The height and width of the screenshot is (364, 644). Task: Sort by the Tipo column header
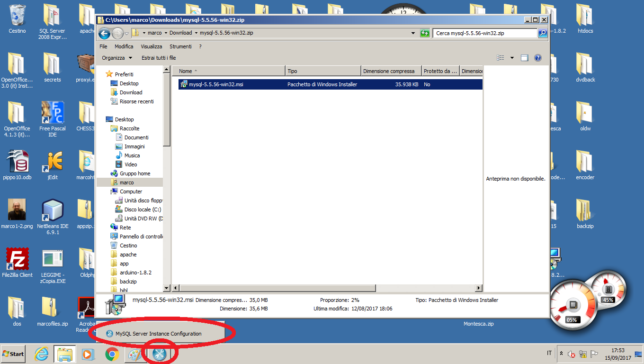point(323,71)
